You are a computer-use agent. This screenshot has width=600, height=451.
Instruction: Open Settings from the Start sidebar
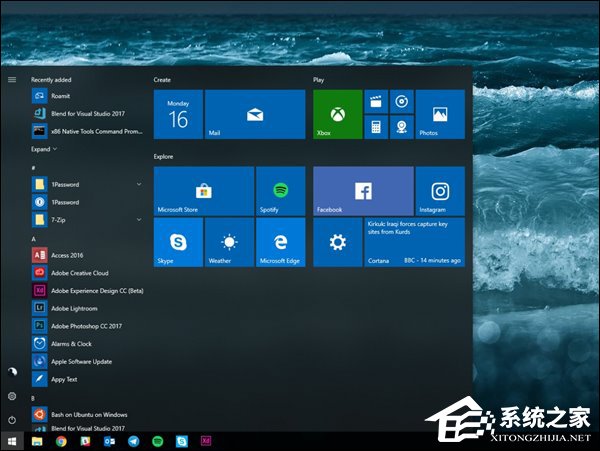(12, 396)
